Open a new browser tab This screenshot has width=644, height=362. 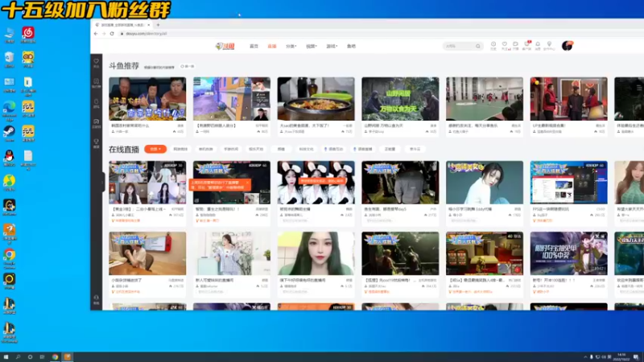158,25
